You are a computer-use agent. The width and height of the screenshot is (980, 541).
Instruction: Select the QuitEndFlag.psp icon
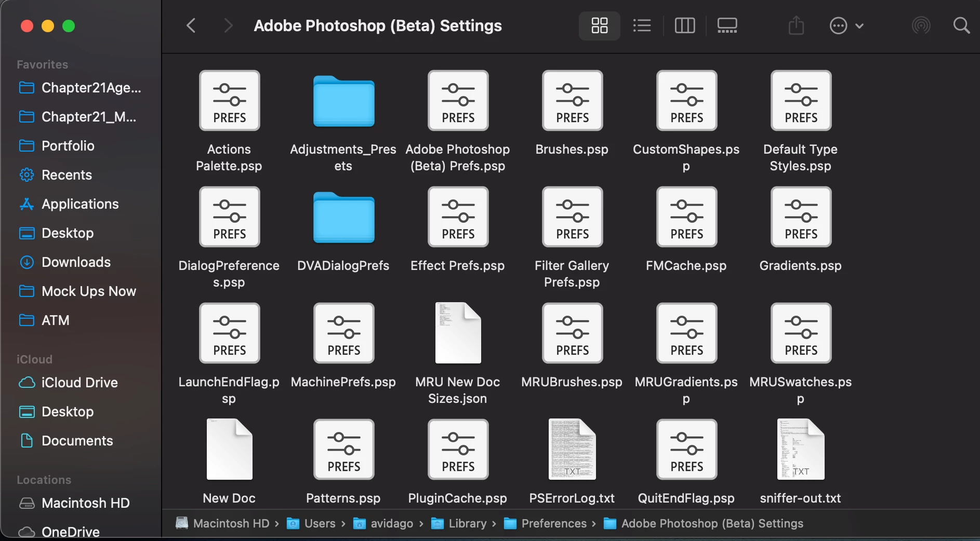[x=686, y=449]
